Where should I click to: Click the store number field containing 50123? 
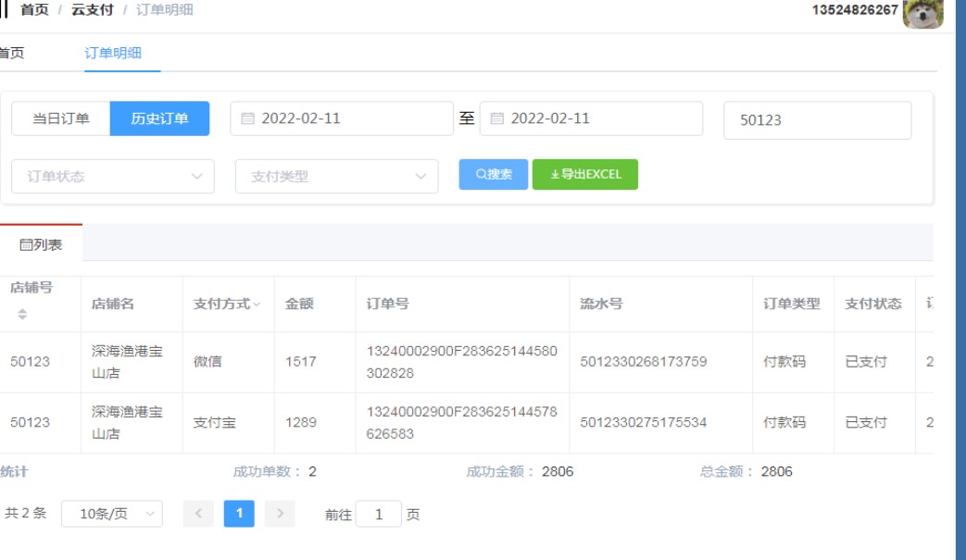(817, 120)
